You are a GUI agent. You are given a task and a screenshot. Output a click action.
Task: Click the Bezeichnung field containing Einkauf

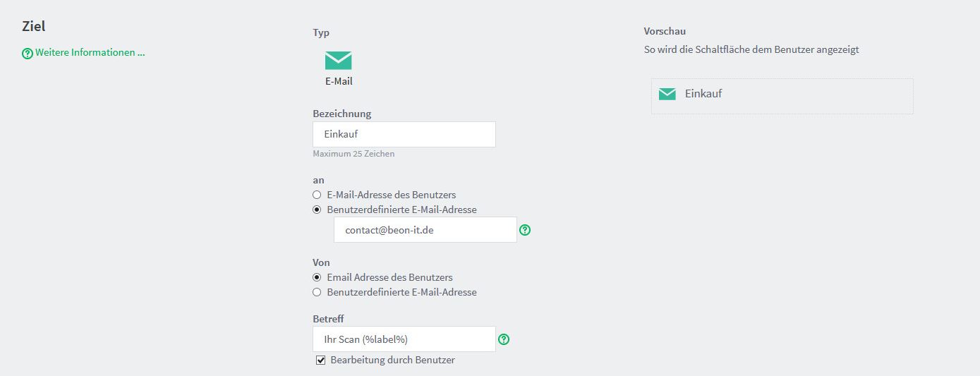404,134
